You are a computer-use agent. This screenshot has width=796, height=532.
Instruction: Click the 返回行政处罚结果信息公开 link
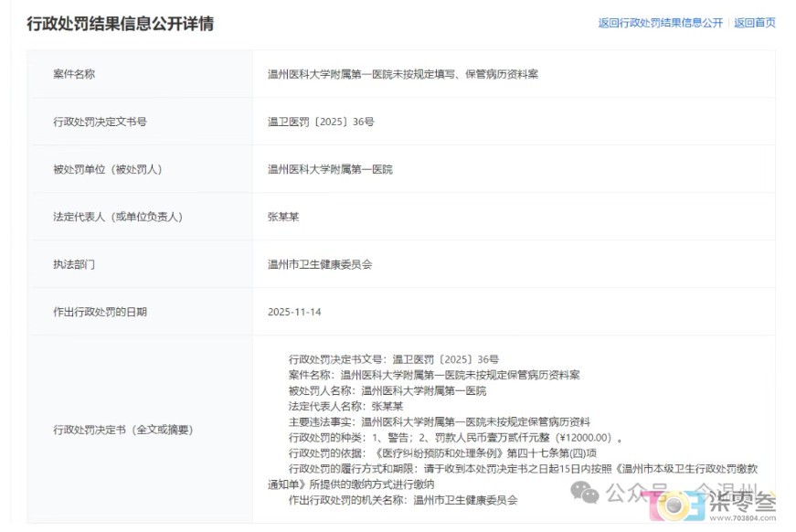(660, 23)
